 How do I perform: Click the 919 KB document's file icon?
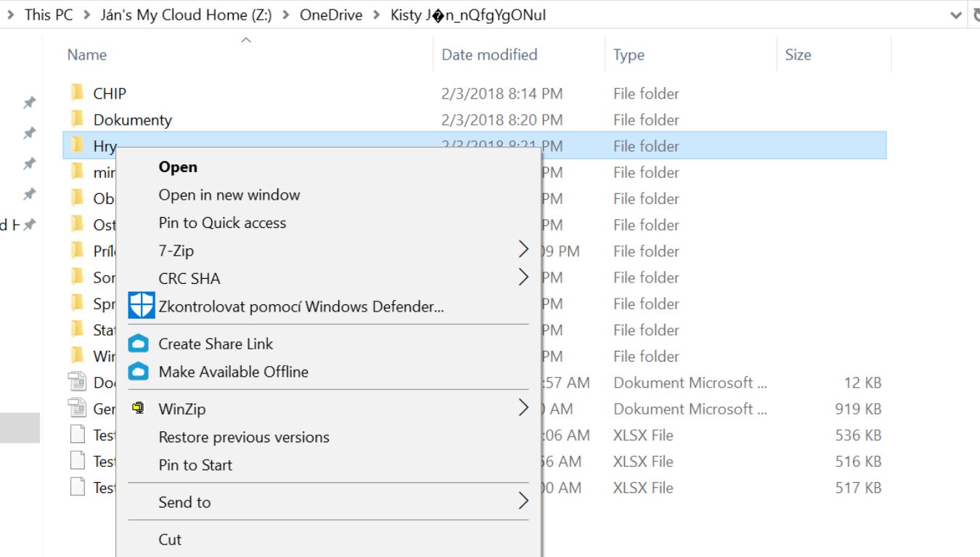[x=77, y=408]
